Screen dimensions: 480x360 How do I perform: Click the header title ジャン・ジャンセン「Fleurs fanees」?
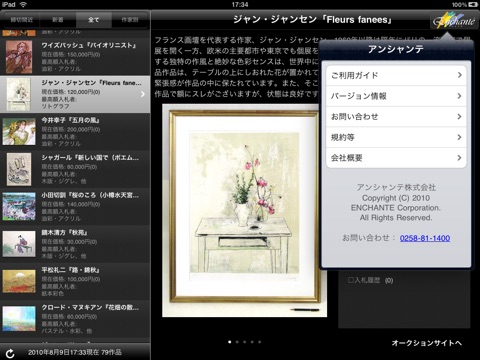(x=312, y=20)
